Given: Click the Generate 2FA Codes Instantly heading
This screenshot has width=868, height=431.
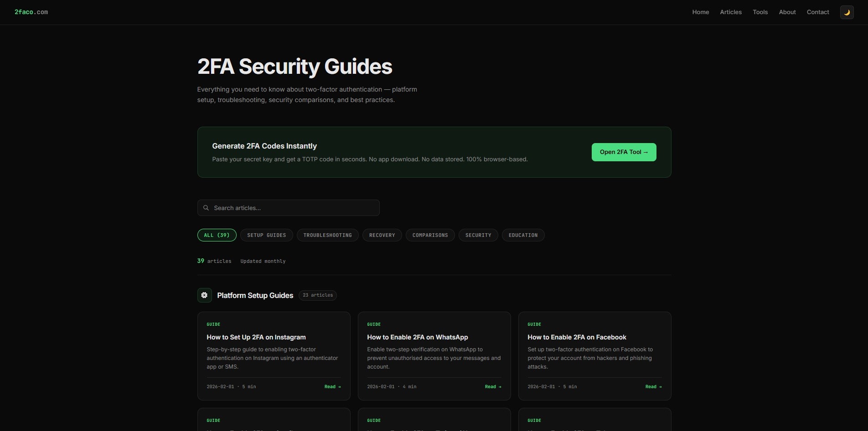Looking at the screenshot, I should click(x=264, y=146).
